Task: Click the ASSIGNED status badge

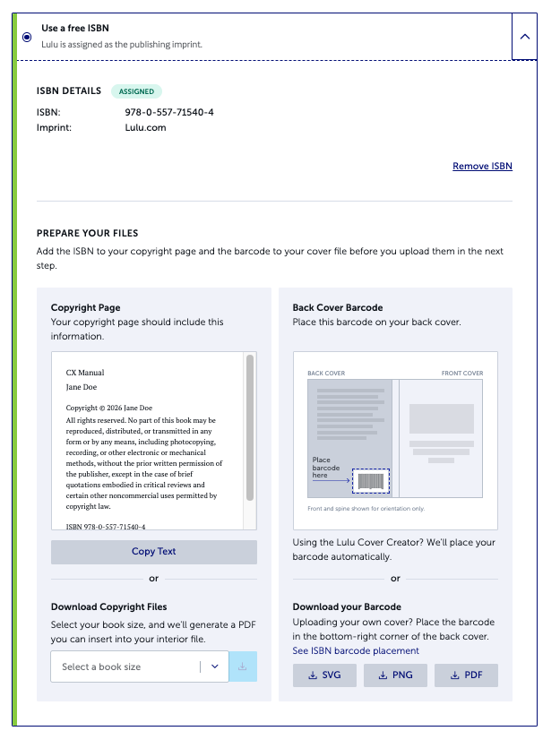Action: point(136,91)
